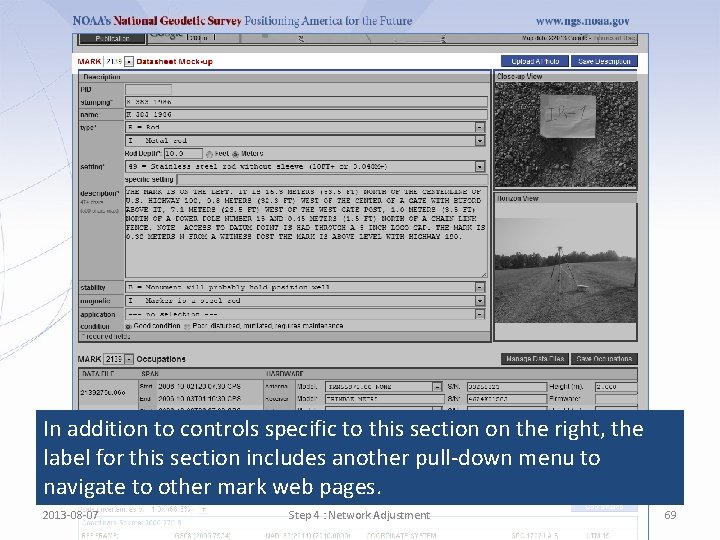720x540 pixels.
Task: Click the Save Description button
Action: click(x=604, y=61)
